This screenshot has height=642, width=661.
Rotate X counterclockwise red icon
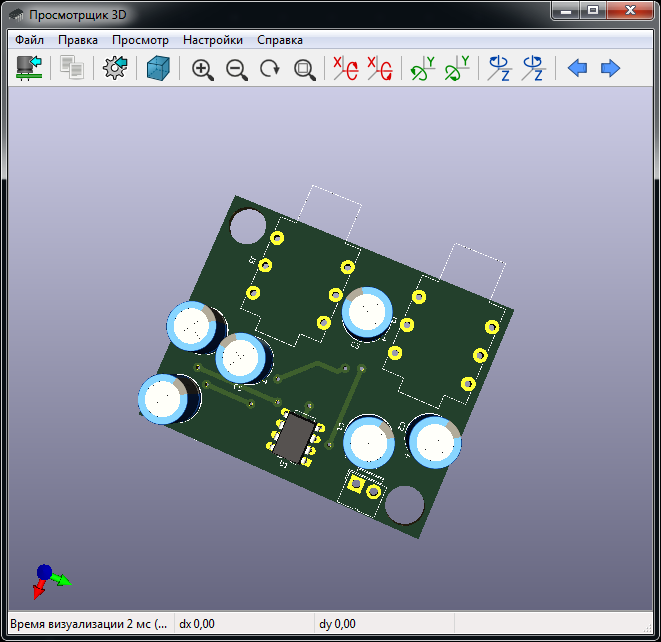pyautogui.click(x=379, y=69)
